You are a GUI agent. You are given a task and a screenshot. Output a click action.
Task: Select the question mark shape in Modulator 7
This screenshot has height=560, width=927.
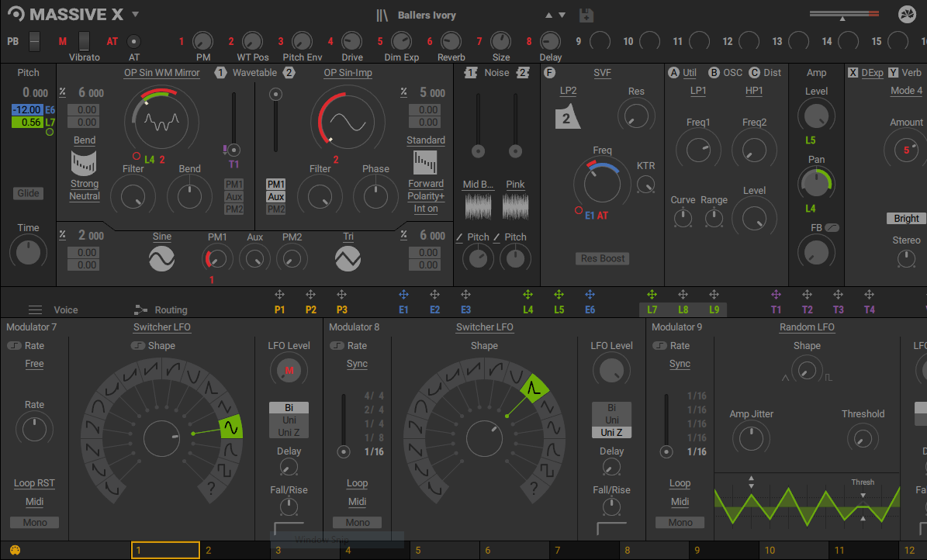pyautogui.click(x=211, y=488)
